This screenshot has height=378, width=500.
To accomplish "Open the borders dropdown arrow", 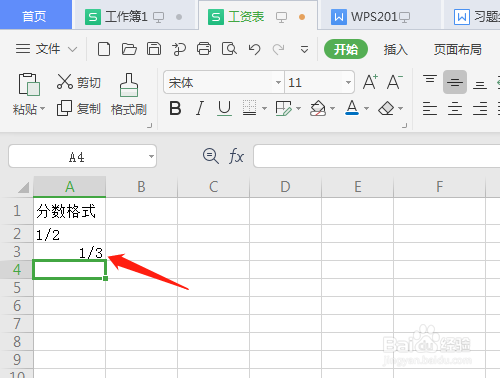I will pyautogui.click(x=264, y=109).
